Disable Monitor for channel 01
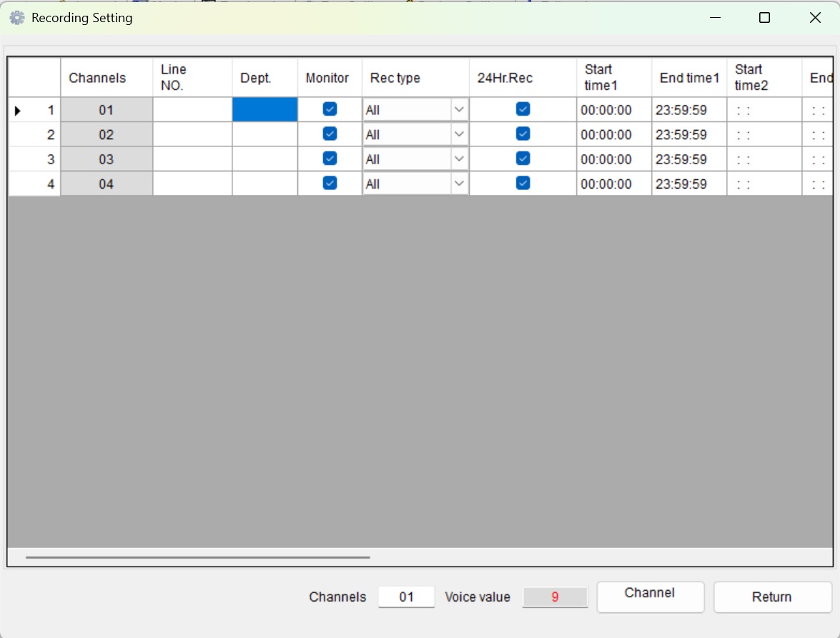 (330, 109)
